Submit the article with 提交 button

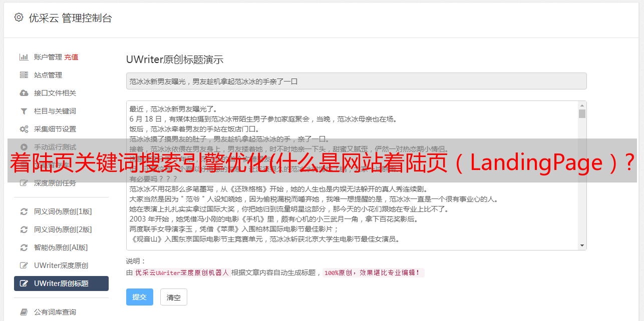coord(139,297)
